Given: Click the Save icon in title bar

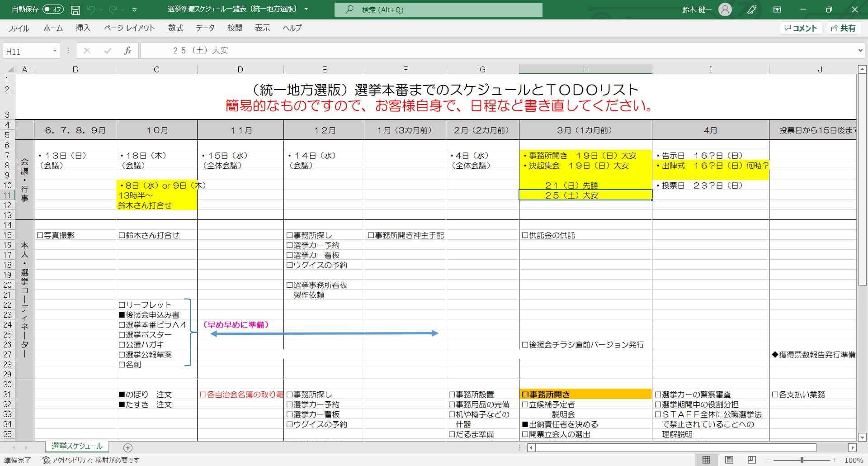Looking at the screenshot, I should click(x=75, y=10).
